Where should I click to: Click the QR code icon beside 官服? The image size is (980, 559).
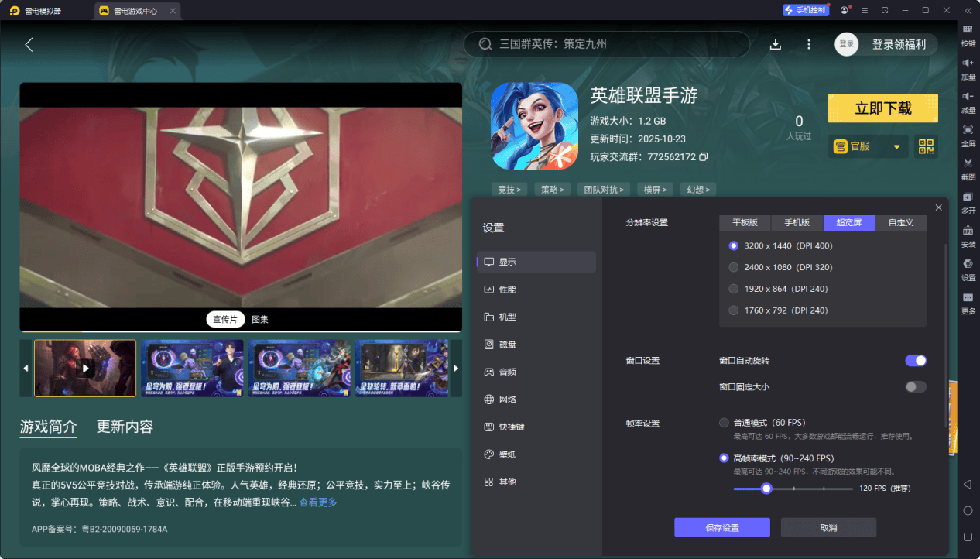(926, 146)
